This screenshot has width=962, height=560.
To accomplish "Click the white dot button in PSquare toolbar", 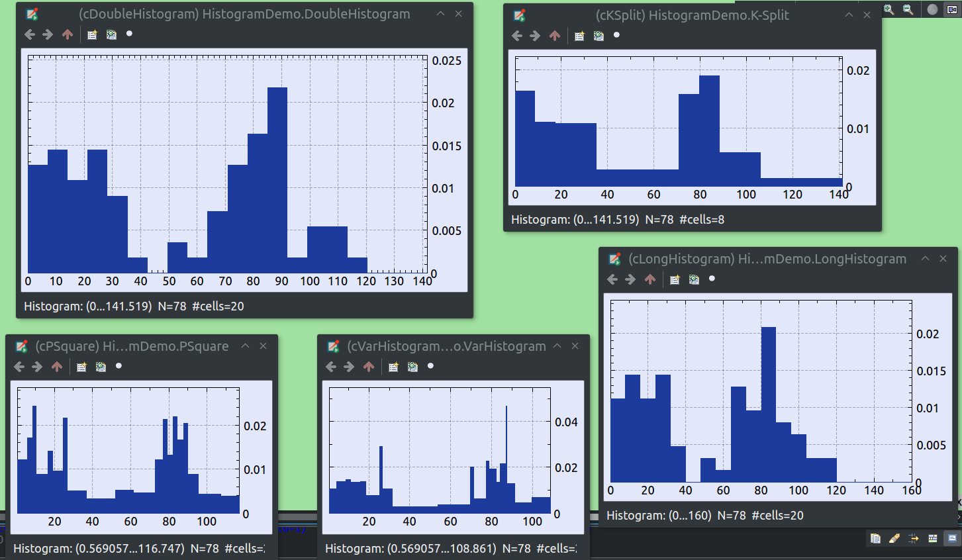I will point(119,366).
